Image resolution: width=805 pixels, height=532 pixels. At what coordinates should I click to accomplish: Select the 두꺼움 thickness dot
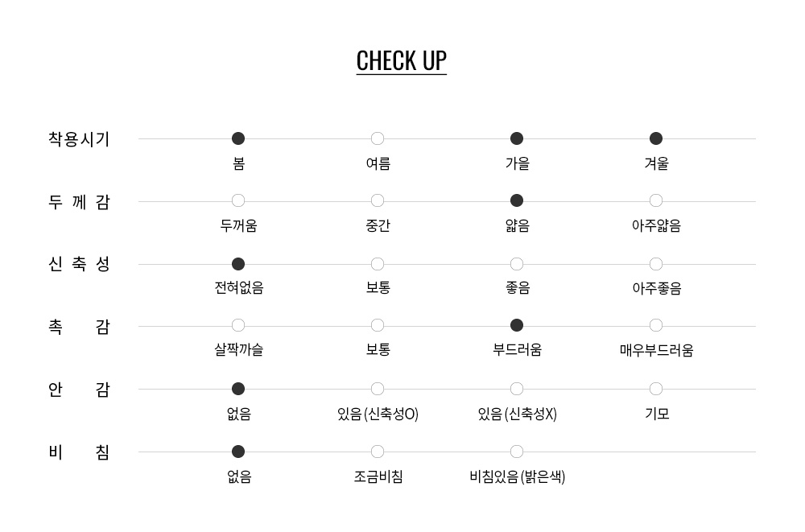tap(238, 200)
